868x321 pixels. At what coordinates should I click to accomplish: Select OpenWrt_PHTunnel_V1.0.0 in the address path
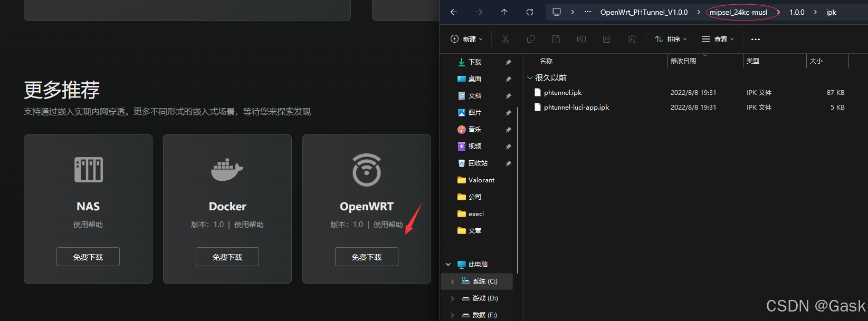click(x=644, y=12)
